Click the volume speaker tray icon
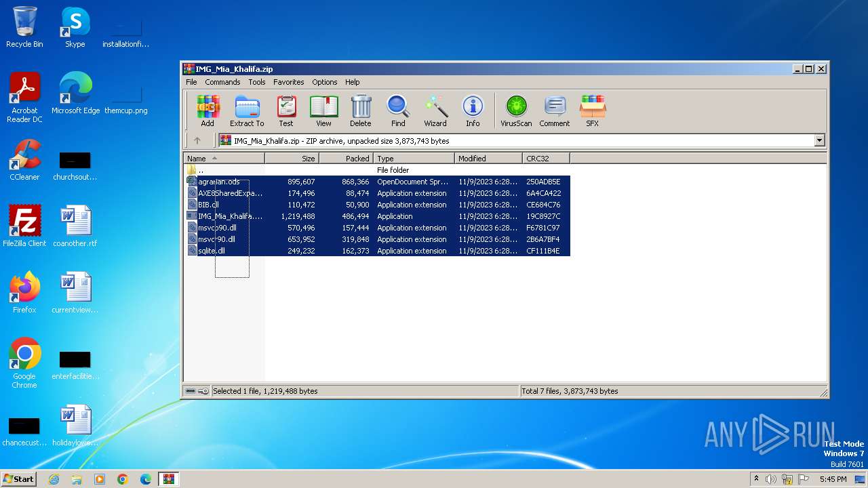Image resolution: width=868 pixels, height=488 pixels. (771, 479)
